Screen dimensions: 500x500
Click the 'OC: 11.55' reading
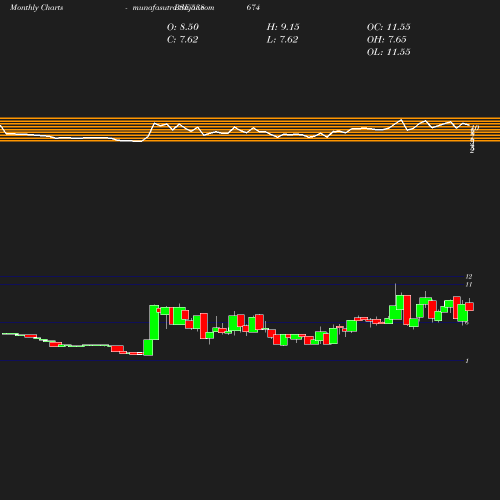pos(389,27)
